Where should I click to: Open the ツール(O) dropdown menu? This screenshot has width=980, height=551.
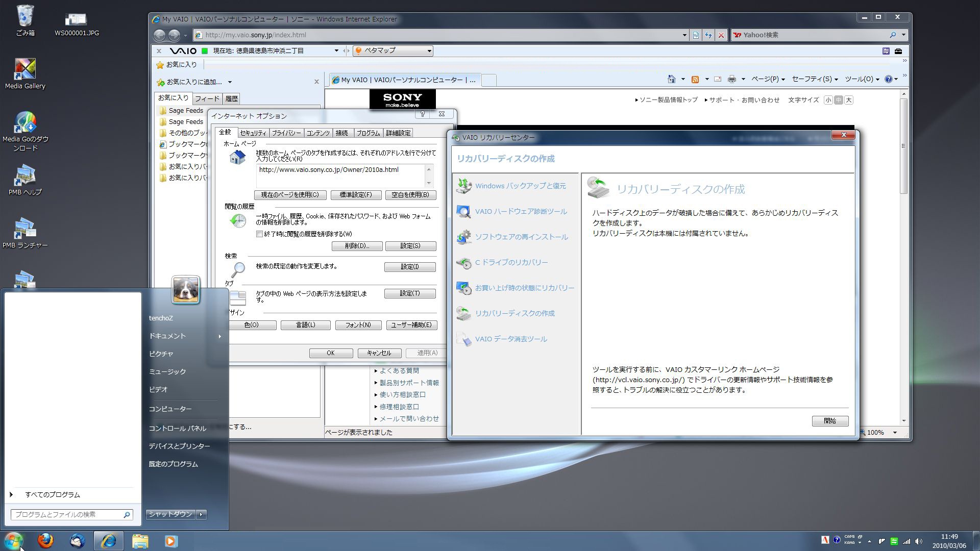(x=862, y=79)
